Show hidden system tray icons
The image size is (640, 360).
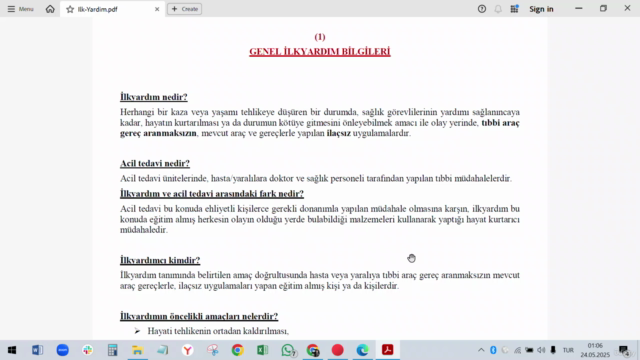pyautogui.click(x=481, y=350)
